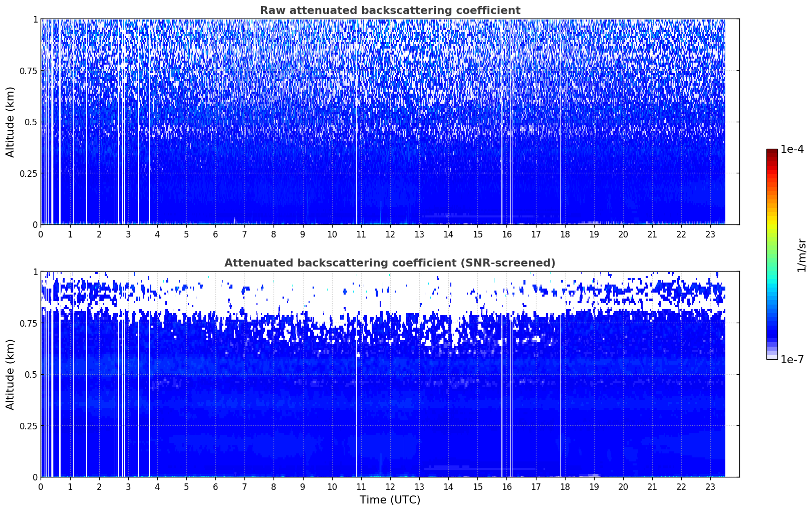
Task: Click the "Raw attenuated backscattering coefficient" plot title
Action: point(390,11)
